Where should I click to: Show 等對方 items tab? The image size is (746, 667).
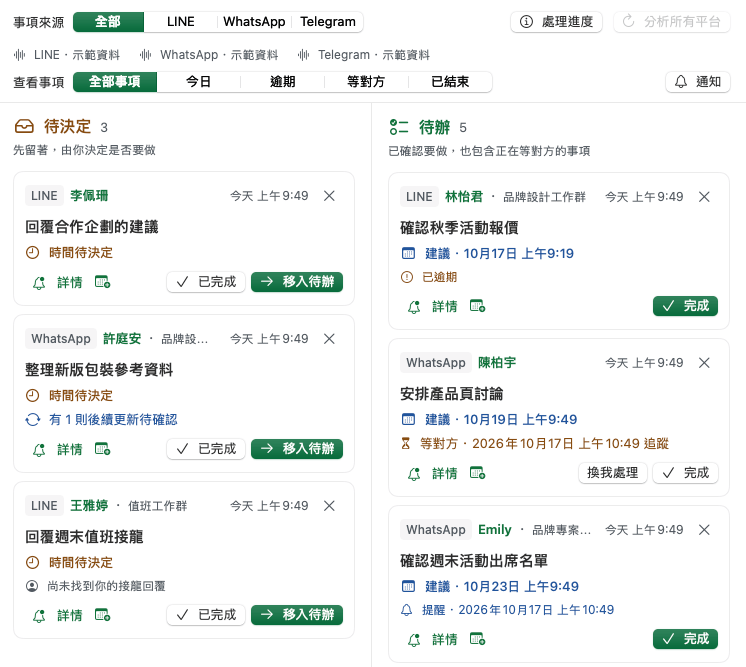pyautogui.click(x=366, y=82)
